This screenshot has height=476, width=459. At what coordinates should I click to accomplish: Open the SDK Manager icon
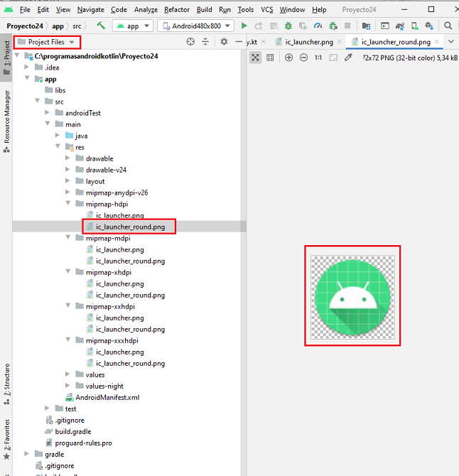(429, 26)
